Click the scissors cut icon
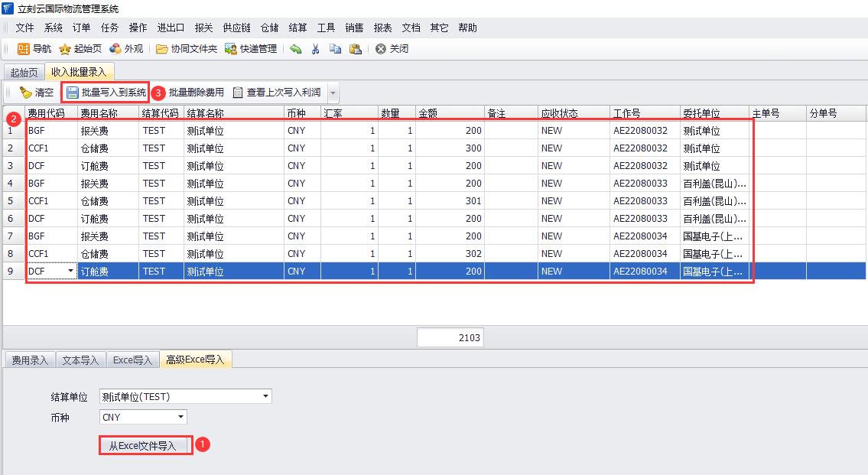Screen dimensions: 868x475 315,49
